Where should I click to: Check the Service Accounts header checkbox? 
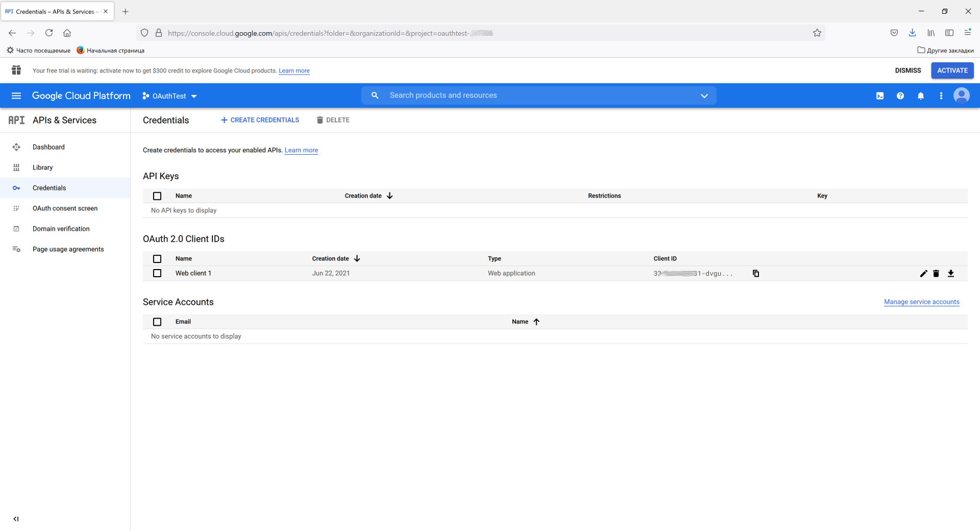(x=157, y=322)
